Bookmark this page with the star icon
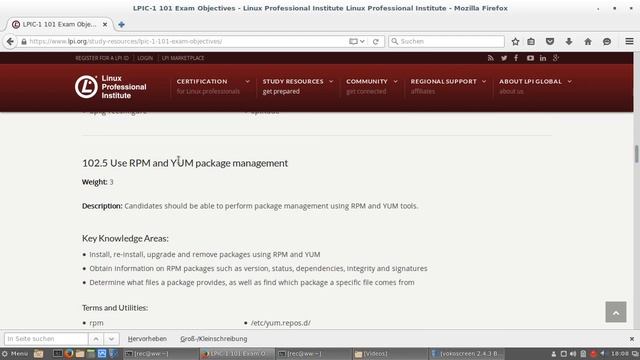Screen dimensions: 640x360 516,41
